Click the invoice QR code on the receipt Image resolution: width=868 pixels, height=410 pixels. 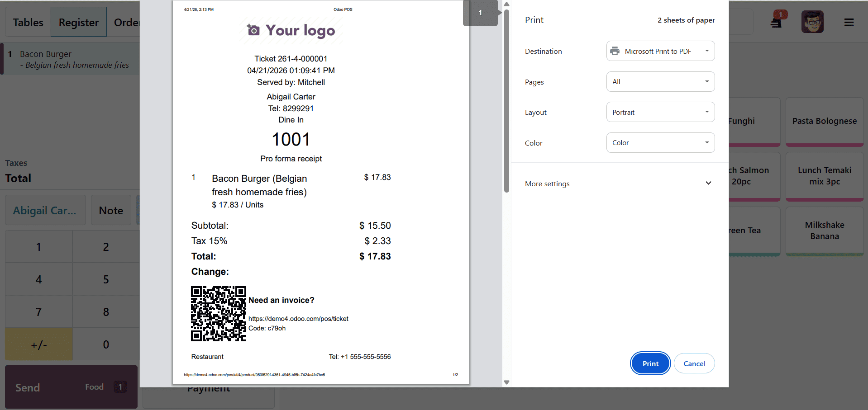point(218,314)
